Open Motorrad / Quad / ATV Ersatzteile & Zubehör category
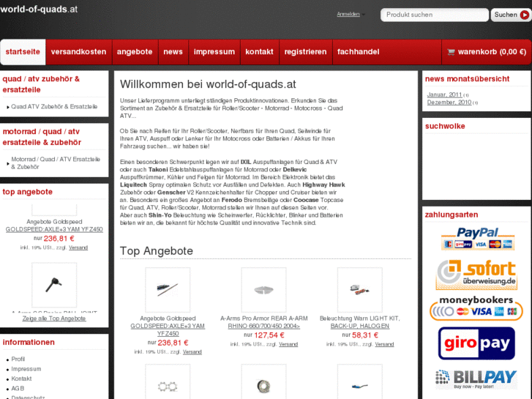532x399 pixels. point(56,163)
